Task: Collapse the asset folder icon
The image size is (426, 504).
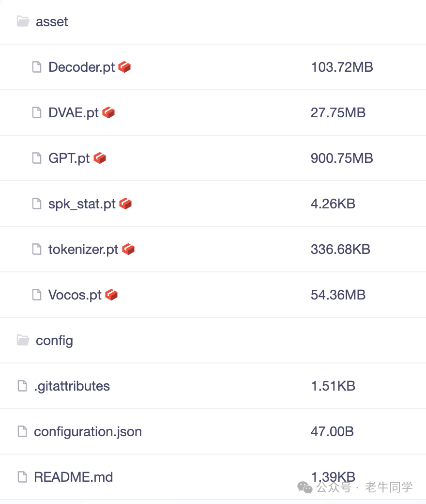Action: click(23, 21)
